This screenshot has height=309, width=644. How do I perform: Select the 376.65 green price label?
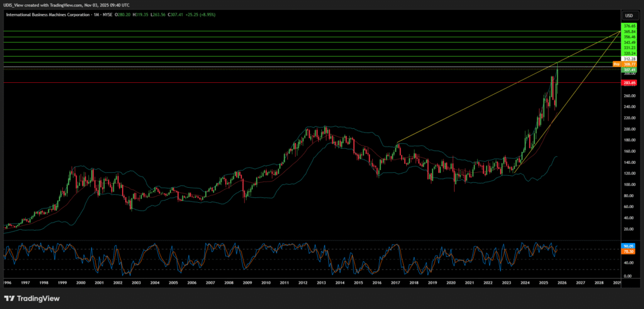630,26
